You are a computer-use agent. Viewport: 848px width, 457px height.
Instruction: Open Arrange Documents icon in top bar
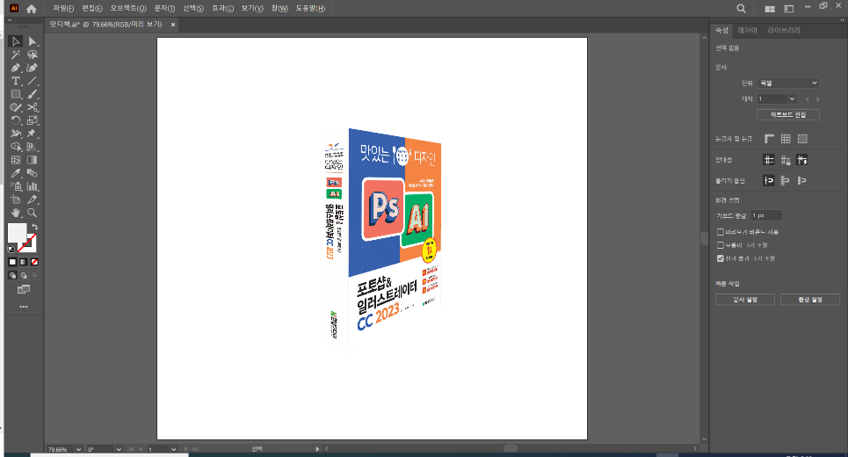point(770,9)
